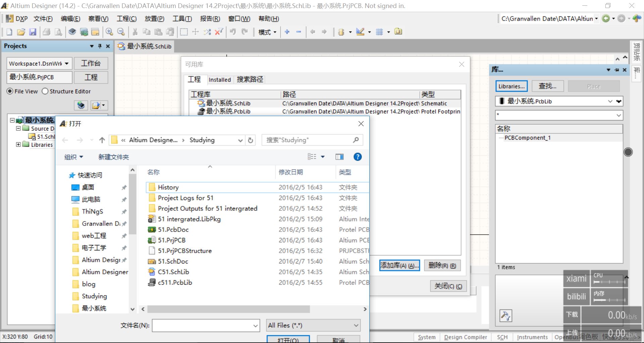Click the undo arrow icon
Screen dimensions: 644x343
(233, 32)
